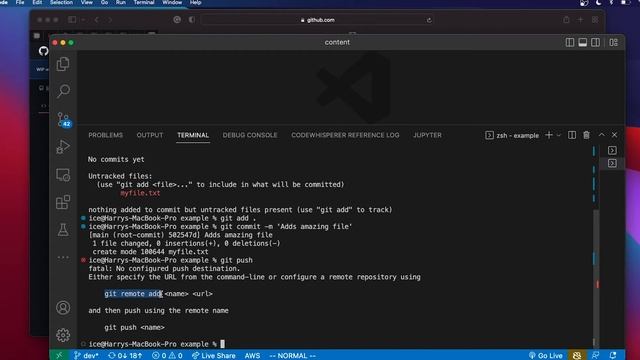Viewport: 640px width, 360px height.
Task: Reload the page in Safari window
Action: (429, 20)
